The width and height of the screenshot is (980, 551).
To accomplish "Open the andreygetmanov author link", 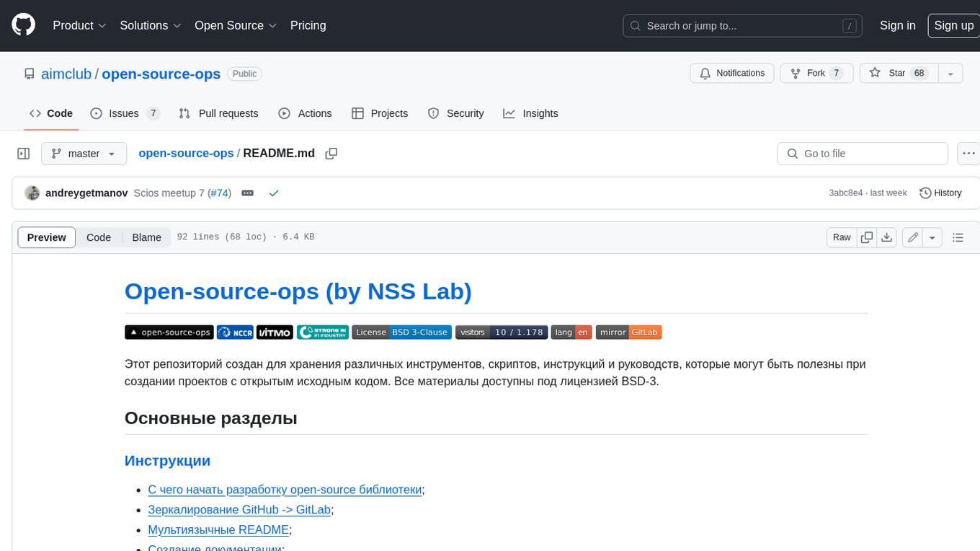I will [86, 193].
